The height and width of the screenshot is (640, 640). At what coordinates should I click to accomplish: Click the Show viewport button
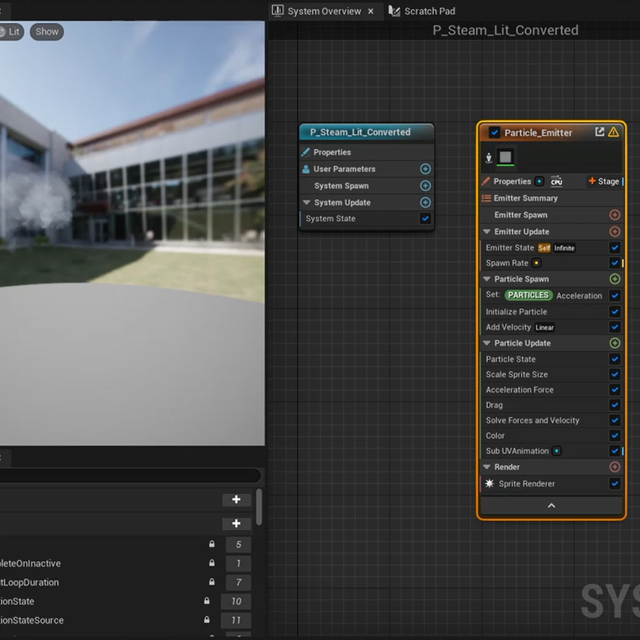point(47,32)
